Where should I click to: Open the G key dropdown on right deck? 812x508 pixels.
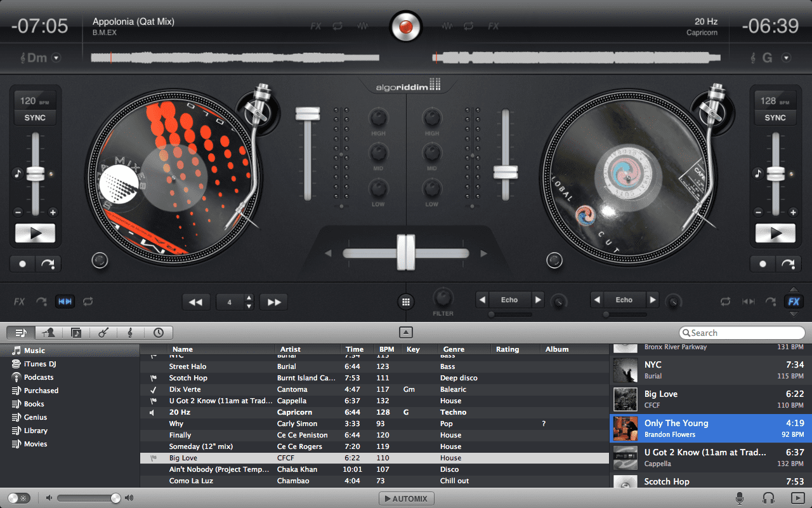point(786,58)
